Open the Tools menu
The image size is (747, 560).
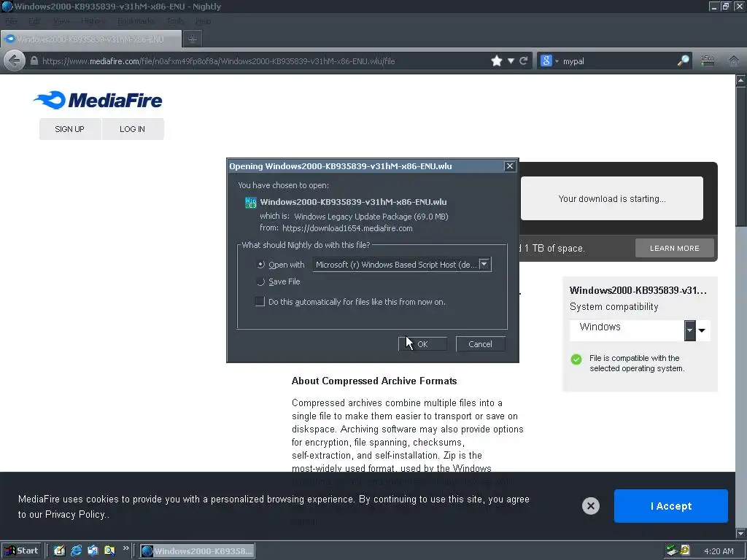[175, 21]
